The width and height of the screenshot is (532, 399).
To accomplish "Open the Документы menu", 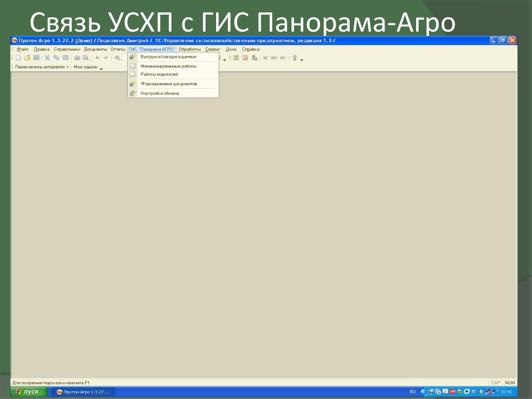I will [x=96, y=49].
